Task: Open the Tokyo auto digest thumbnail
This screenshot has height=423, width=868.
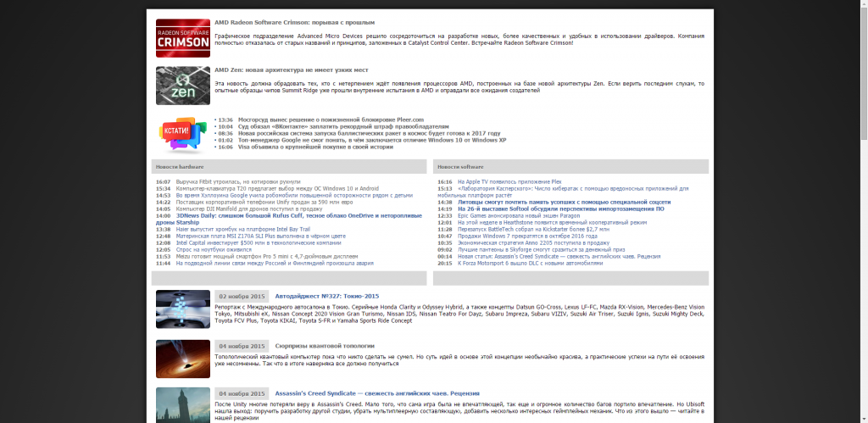Action: coord(183,309)
